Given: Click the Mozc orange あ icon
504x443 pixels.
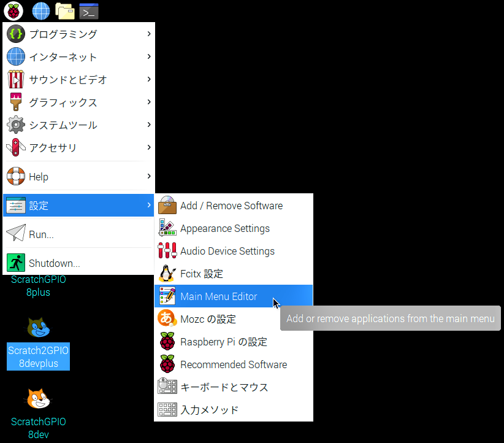Looking at the screenshot, I should pos(167,318).
